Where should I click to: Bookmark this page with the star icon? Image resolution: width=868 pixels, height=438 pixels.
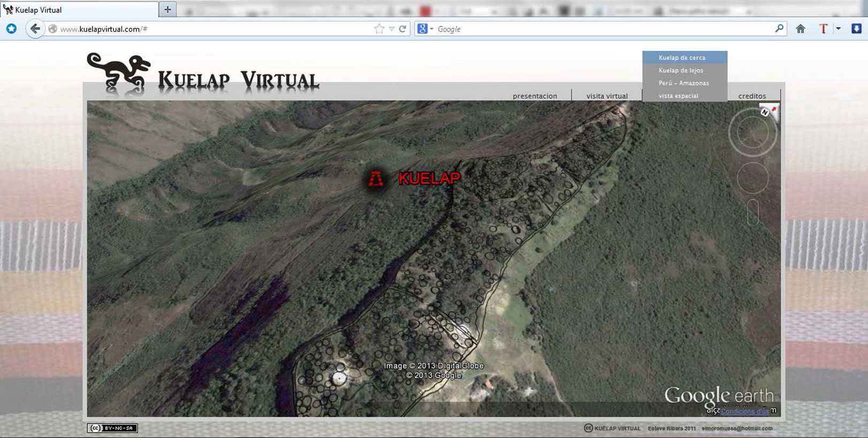point(379,29)
